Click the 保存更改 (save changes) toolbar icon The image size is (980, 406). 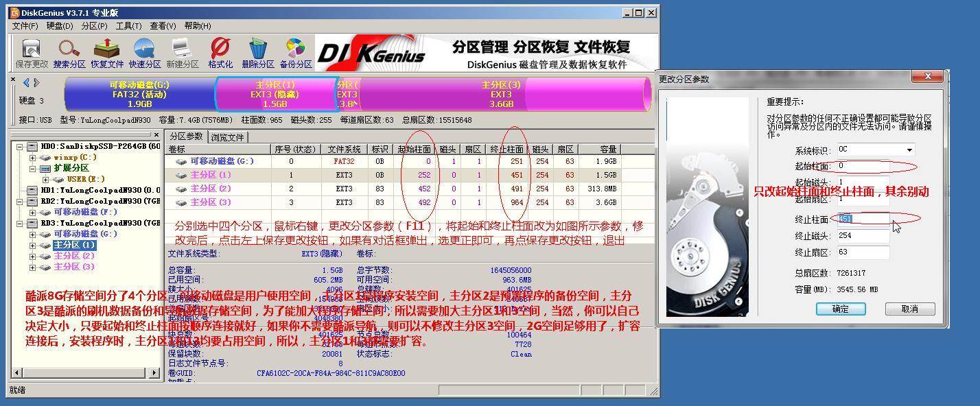32,53
